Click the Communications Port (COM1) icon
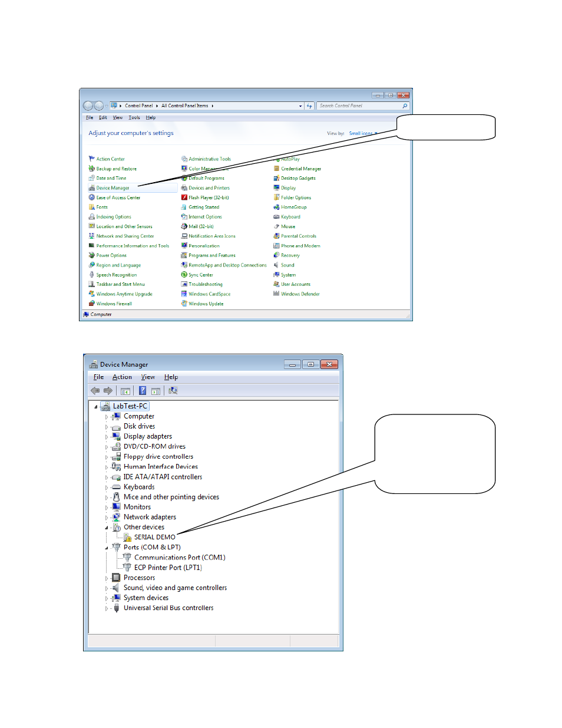Image resolution: width=562 pixels, height=728 pixels. pos(127,557)
